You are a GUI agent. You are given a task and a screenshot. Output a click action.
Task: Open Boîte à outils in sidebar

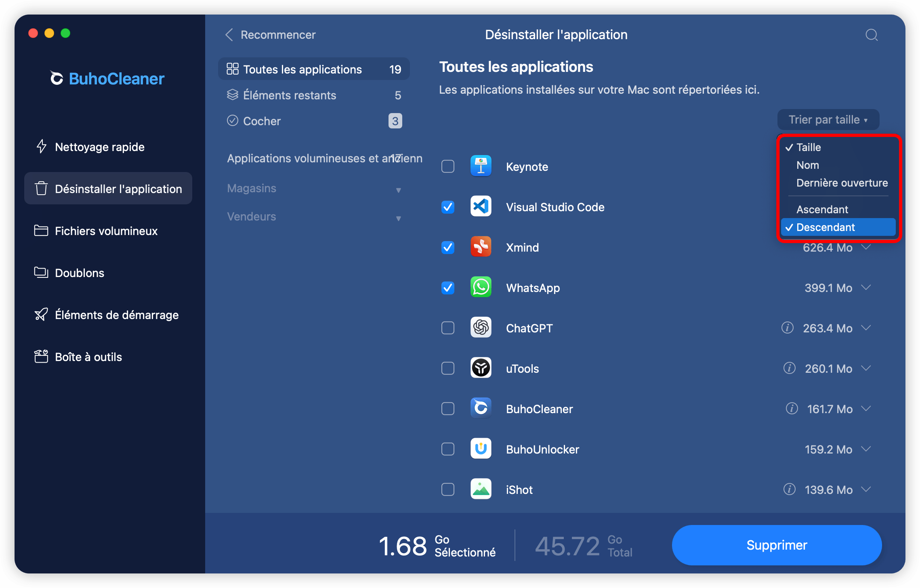coord(108,357)
